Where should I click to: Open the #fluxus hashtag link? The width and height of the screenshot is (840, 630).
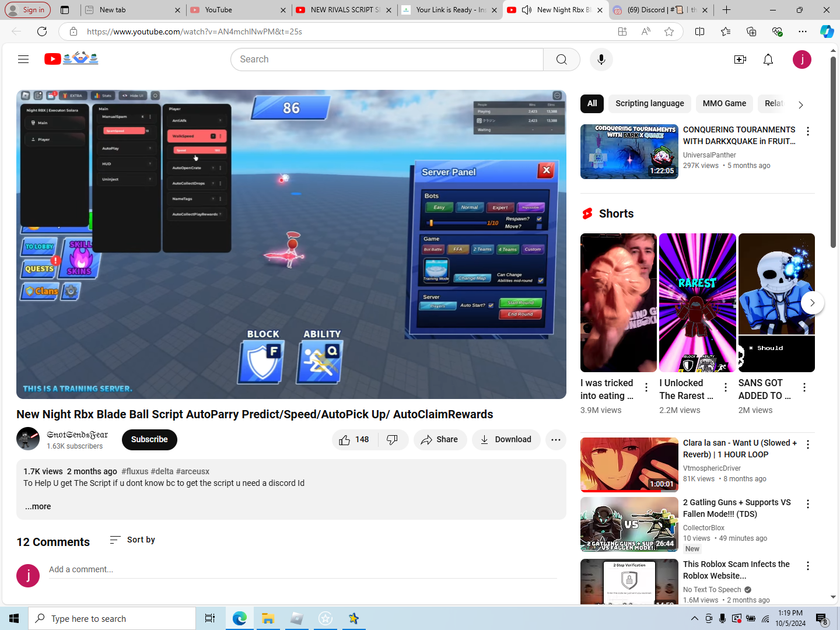135,471
